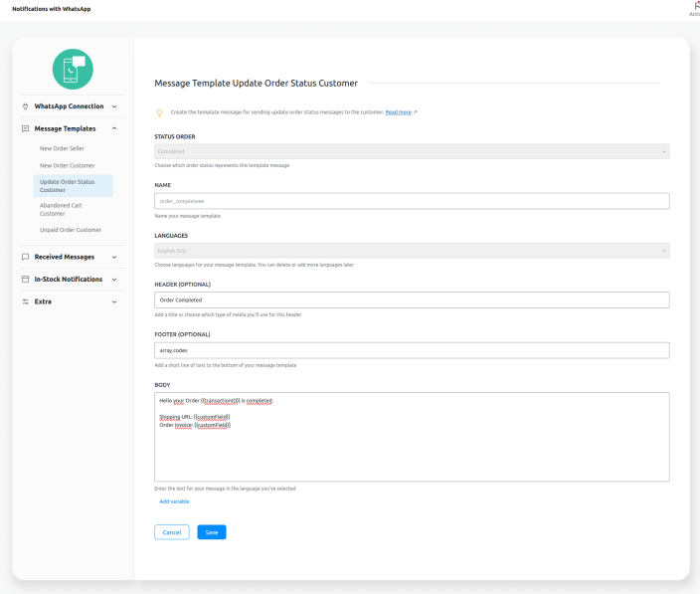
Task: Click the In-Stock Notifications box icon
Action: [25, 280]
